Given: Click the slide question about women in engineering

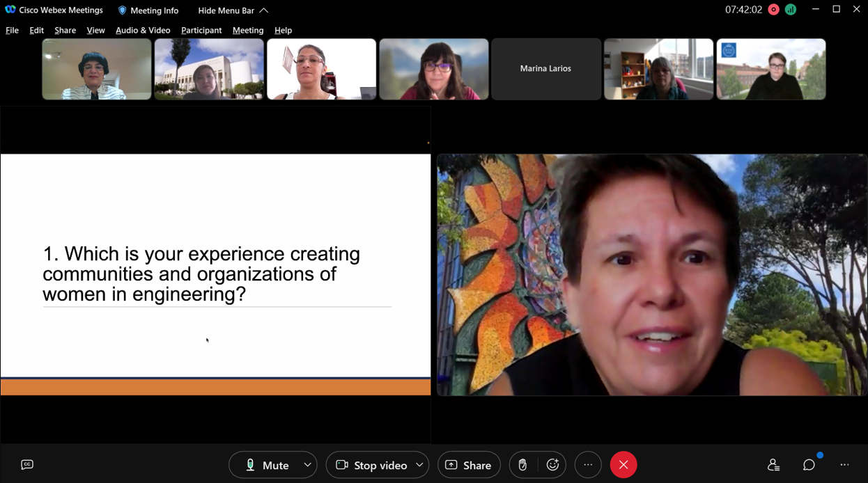Looking at the screenshot, I should [x=201, y=274].
